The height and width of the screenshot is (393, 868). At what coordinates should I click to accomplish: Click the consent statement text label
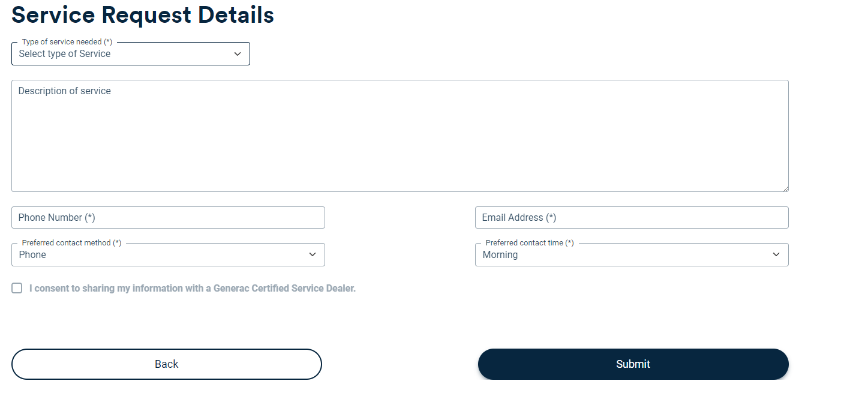pyautogui.click(x=192, y=288)
